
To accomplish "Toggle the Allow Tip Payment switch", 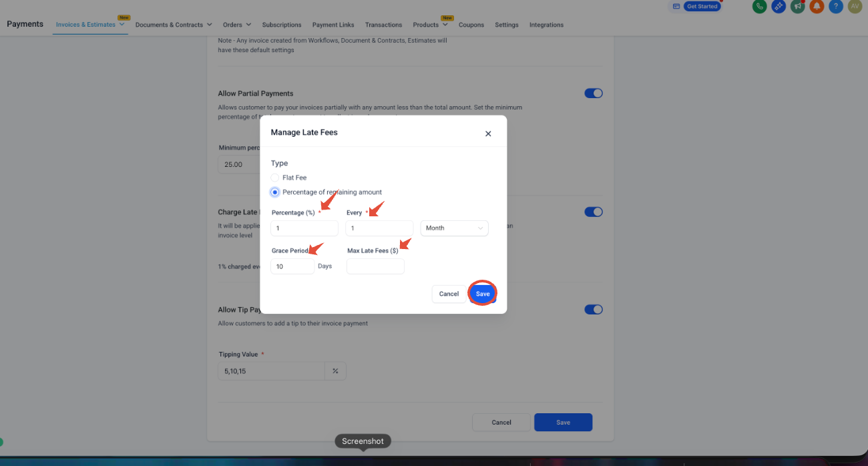I will click(x=594, y=310).
